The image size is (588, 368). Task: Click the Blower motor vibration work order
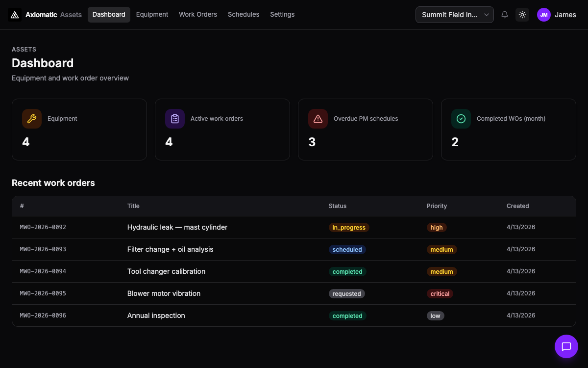click(x=164, y=293)
